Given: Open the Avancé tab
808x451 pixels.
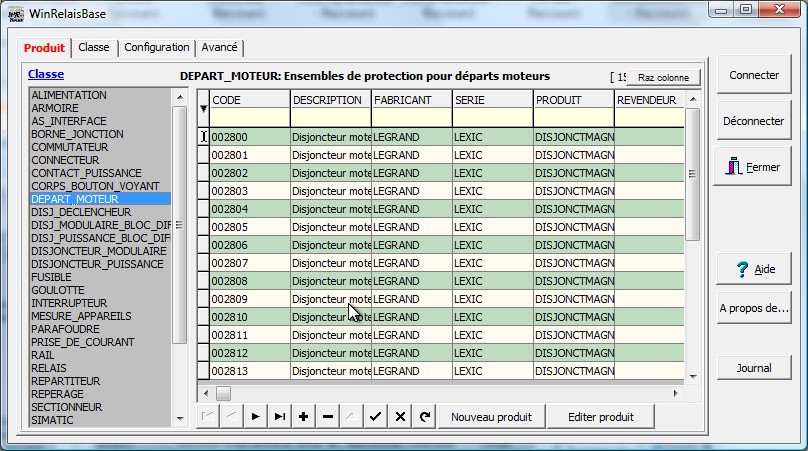Looking at the screenshot, I should [219, 48].
